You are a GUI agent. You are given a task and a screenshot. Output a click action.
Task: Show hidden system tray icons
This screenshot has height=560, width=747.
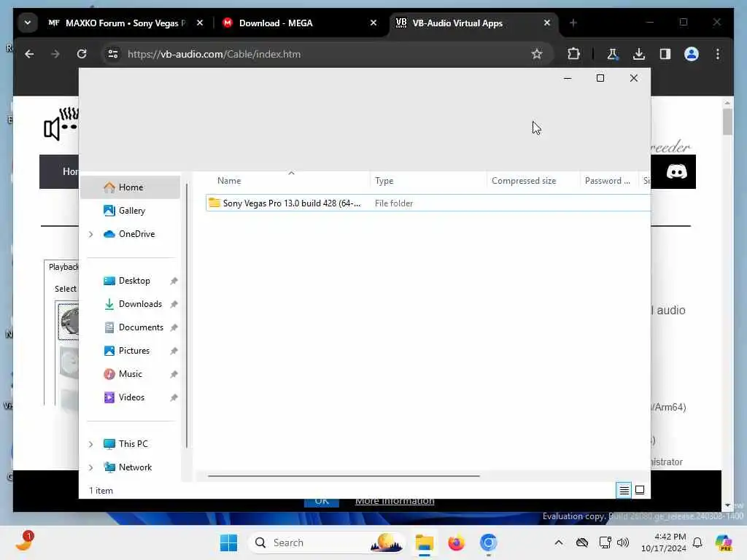point(558,542)
